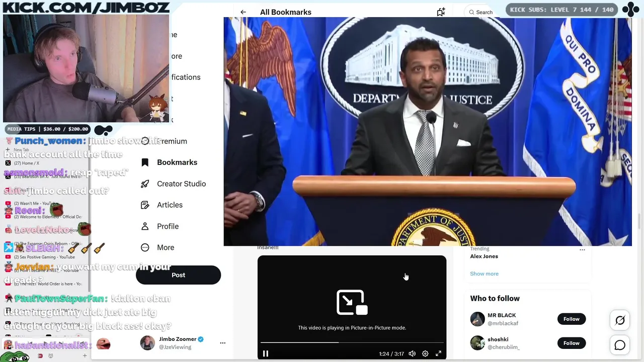Click the Picture-in-Picture icon in the player

coord(352,302)
